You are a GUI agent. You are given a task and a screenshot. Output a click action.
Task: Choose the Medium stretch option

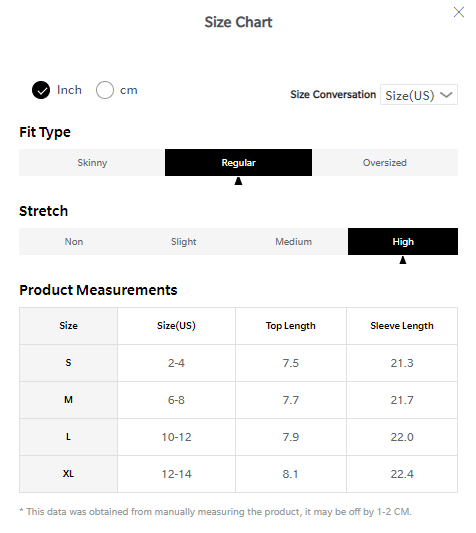293,242
